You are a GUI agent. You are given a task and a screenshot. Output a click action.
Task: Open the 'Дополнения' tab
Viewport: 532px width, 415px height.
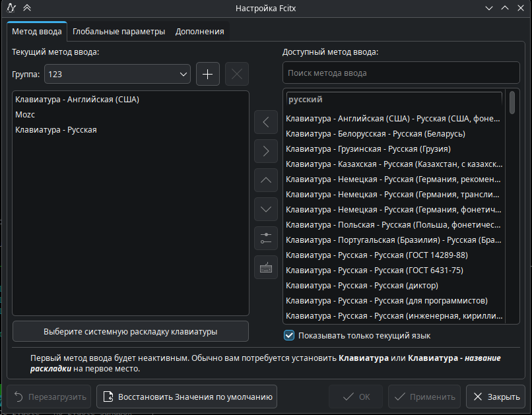click(199, 31)
